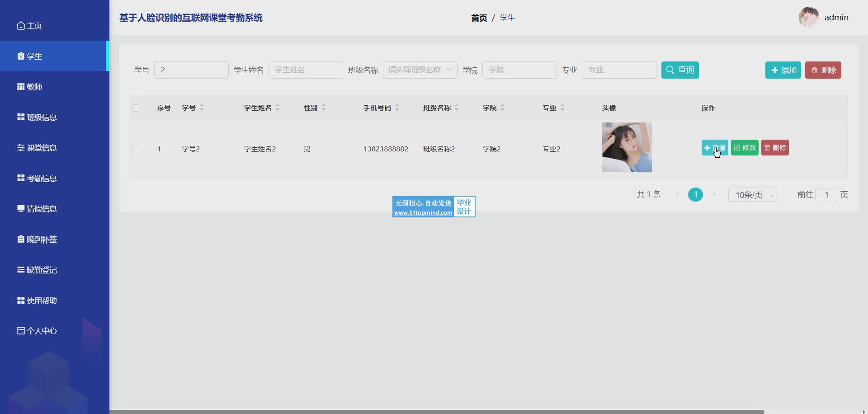Click the 学生姓名 search input field

pos(306,70)
